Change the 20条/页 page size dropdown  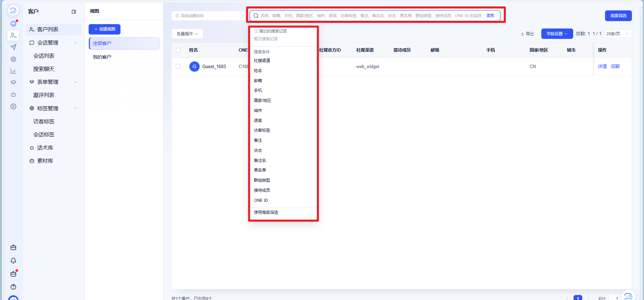(617, 34)
